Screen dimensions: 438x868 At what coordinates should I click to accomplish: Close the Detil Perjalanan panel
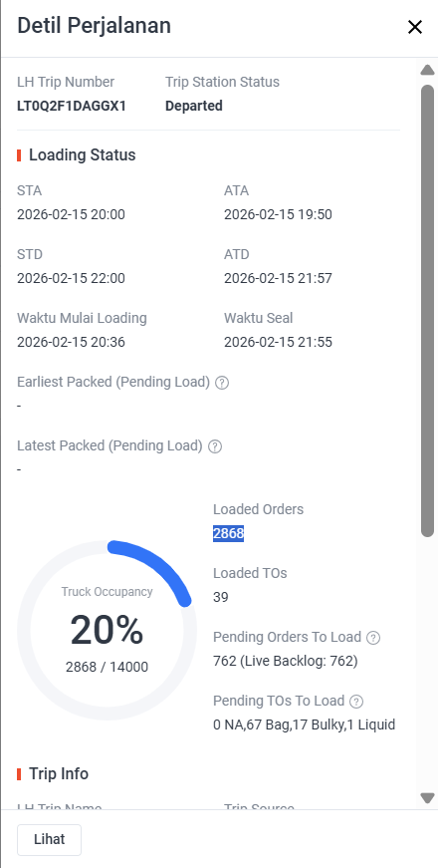point(415,27)
